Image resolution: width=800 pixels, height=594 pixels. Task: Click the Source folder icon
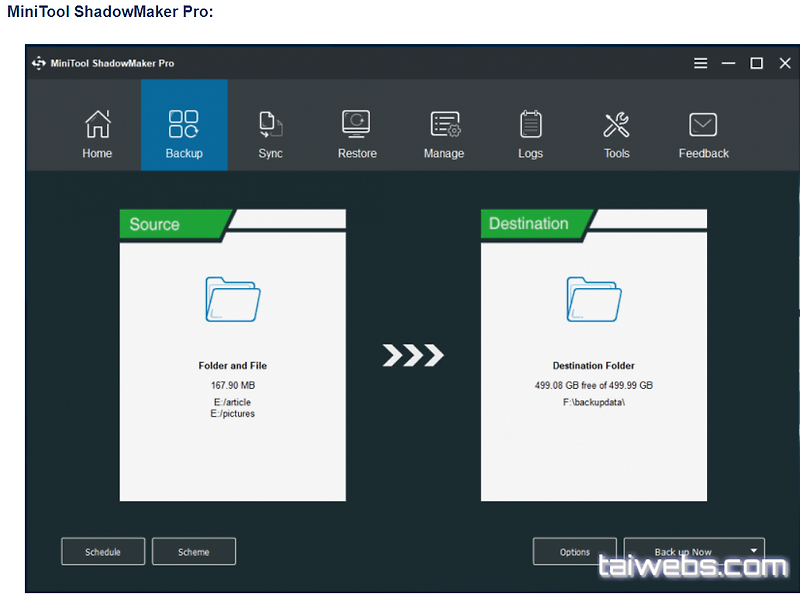232,300
